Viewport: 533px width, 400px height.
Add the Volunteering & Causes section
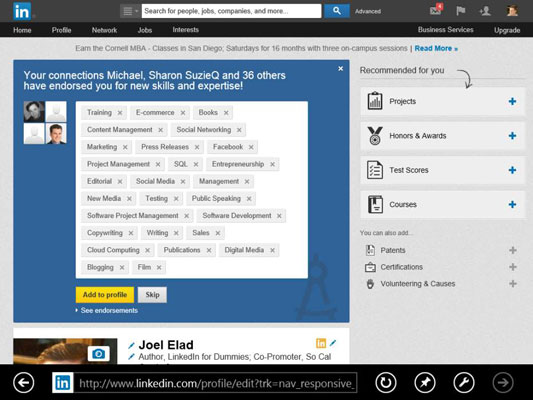point(513,283)
